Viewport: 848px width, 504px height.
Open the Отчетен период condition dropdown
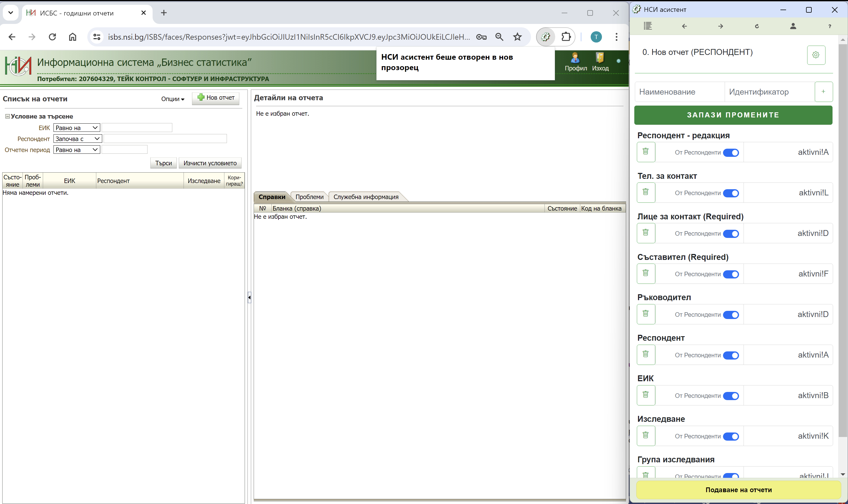coord(77,150)
